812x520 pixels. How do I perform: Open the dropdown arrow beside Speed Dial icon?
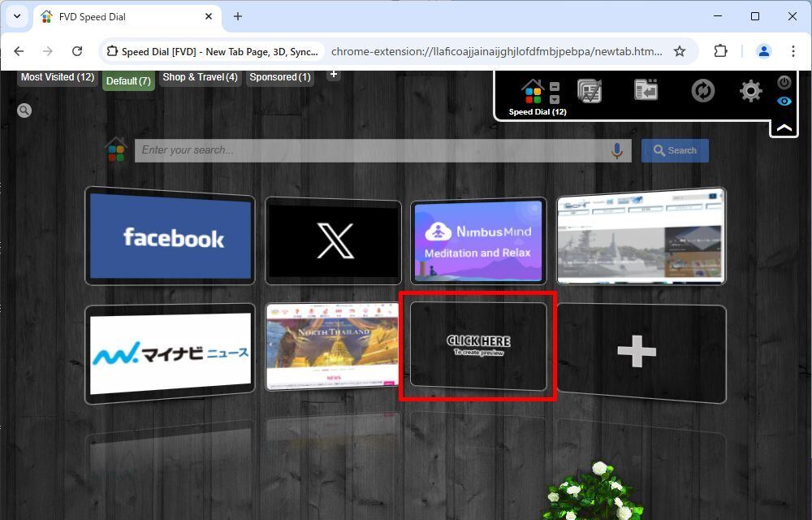coord(555,99)
